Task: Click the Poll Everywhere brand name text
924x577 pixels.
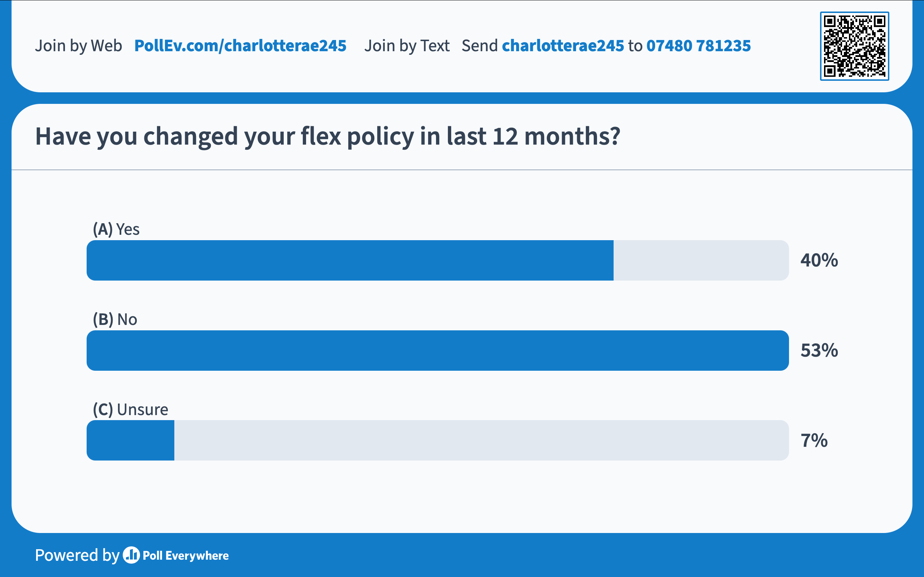Action: (186, 556)
